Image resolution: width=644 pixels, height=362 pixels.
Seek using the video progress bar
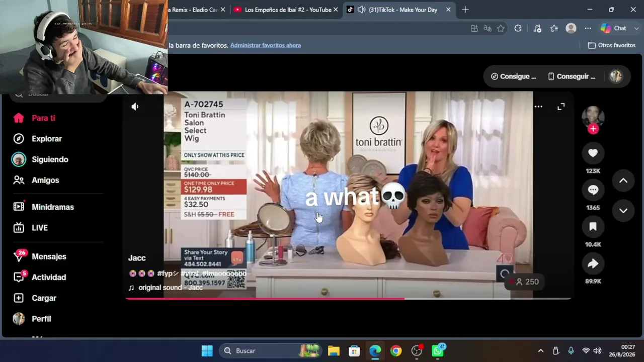click(348, 299)
